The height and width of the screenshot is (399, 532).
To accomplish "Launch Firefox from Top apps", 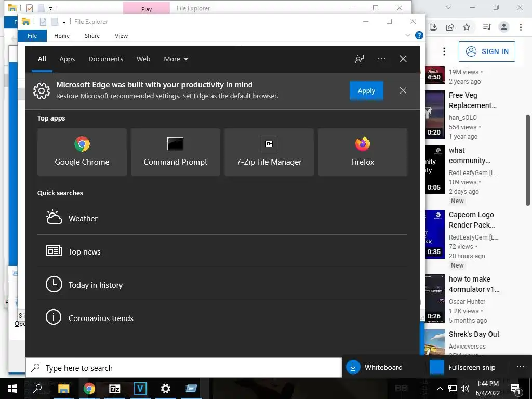I will 362,152.
